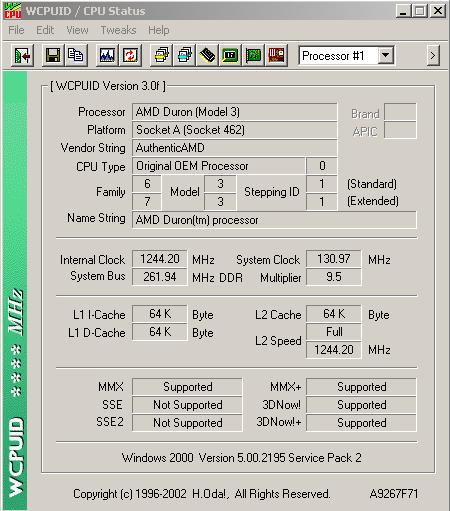Click the Name String AMD Duron(tm) processor
Image resolution: width=450 pixels, height=511 pixels.
coord(274,220)
